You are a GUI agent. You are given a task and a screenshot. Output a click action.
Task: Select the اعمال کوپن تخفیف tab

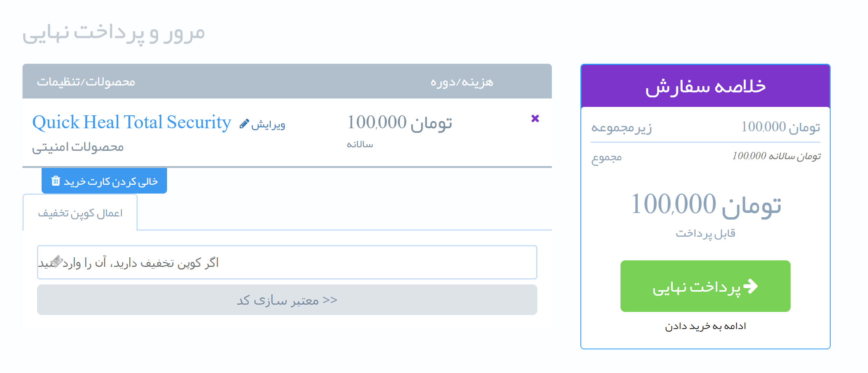coord(80,213)
